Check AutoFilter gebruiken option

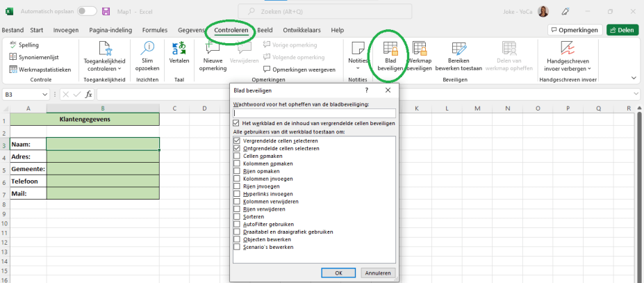point(237,224)
